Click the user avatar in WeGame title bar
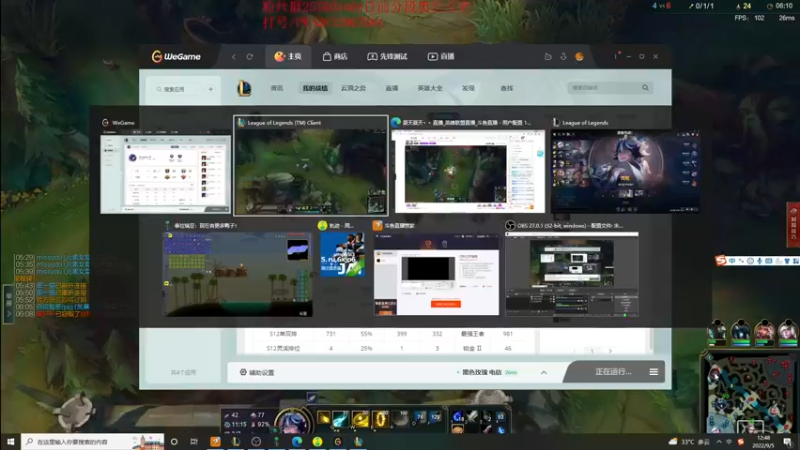This screenshot has width=800, height=450. tap(580, 57)
